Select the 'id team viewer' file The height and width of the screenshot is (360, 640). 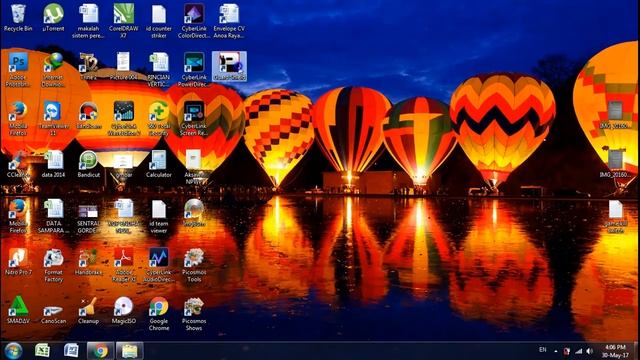(159, 216)
